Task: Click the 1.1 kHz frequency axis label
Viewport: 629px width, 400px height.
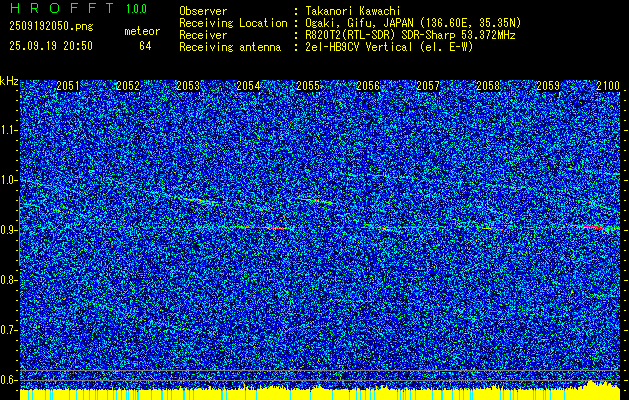Action: 8,130
